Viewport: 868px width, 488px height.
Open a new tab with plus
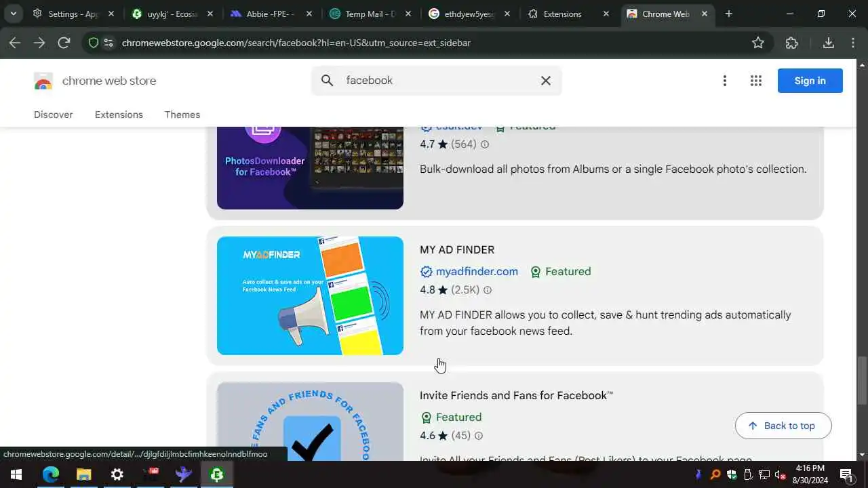[728, 14]
